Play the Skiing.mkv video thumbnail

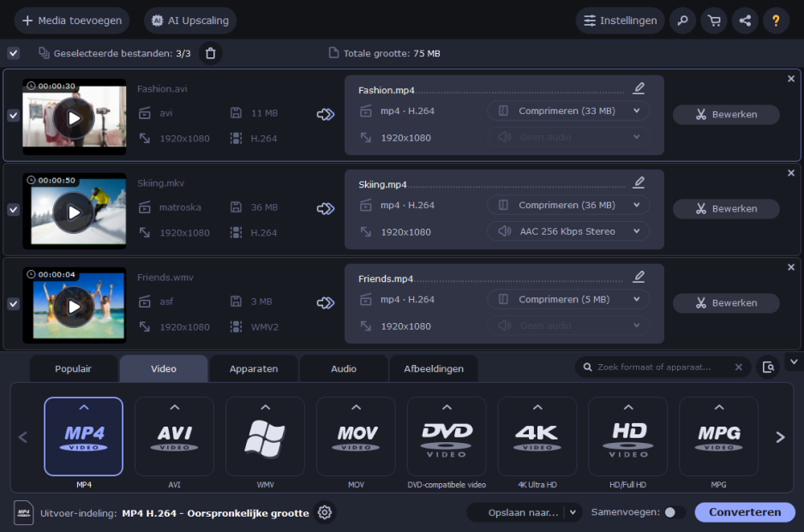[x=75, y=212]
